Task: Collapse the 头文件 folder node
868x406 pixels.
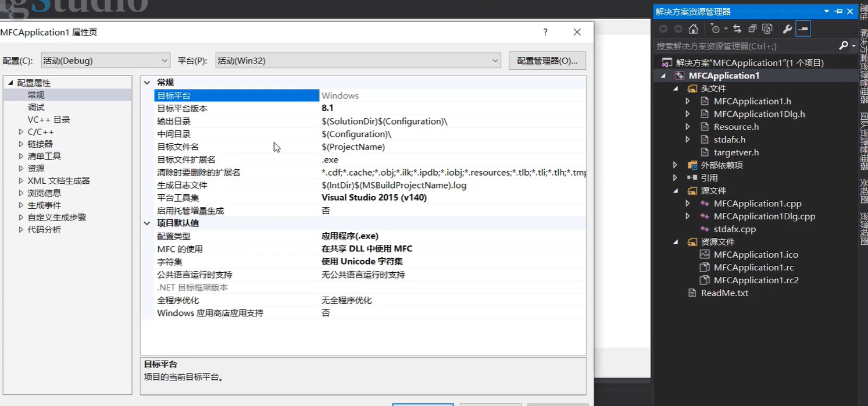Action: (x=676, y=88)
